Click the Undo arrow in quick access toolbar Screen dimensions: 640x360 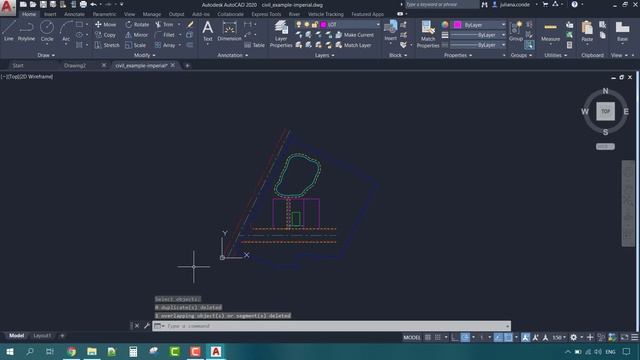pos(93,4)
